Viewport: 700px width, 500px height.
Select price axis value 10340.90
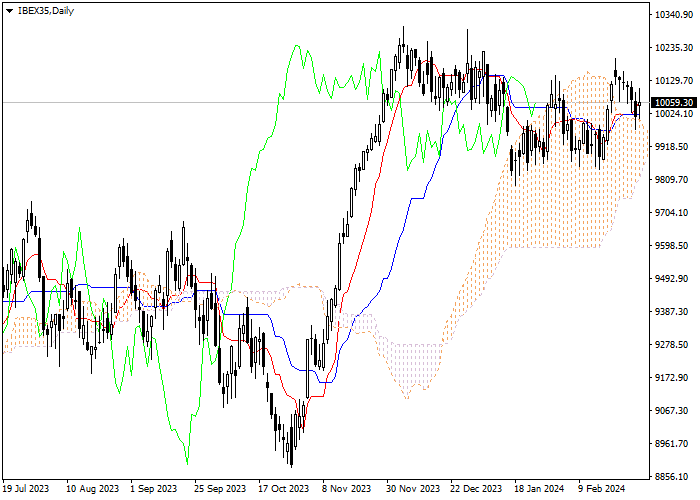click(x=674, y=15)
